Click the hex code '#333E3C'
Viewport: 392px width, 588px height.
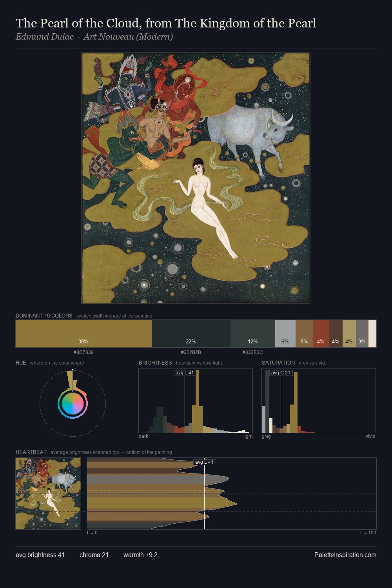click(x=253, y=352)
